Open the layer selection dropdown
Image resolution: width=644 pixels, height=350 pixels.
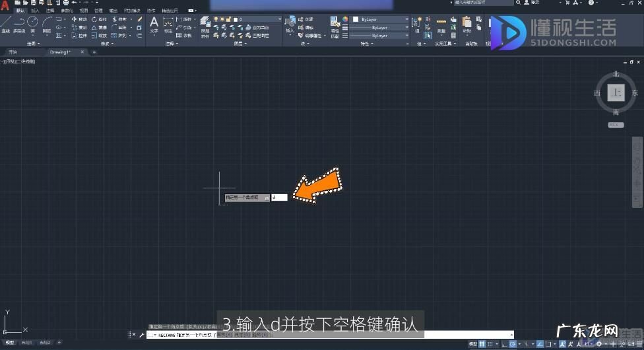(247, 19)
